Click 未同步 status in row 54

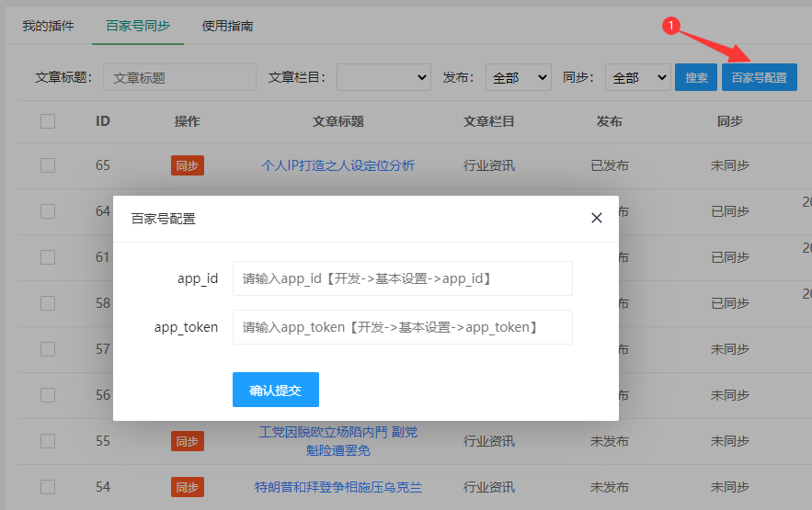click(729, 487)
